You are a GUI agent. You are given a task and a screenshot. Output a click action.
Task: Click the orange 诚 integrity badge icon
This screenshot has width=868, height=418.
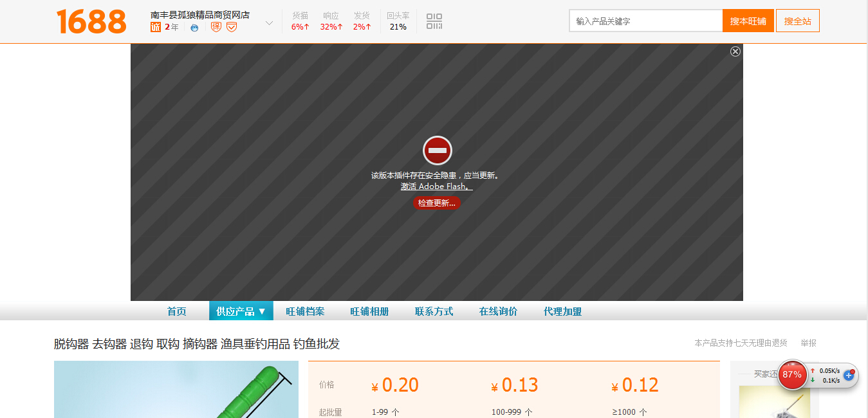(x=155, y=27)
